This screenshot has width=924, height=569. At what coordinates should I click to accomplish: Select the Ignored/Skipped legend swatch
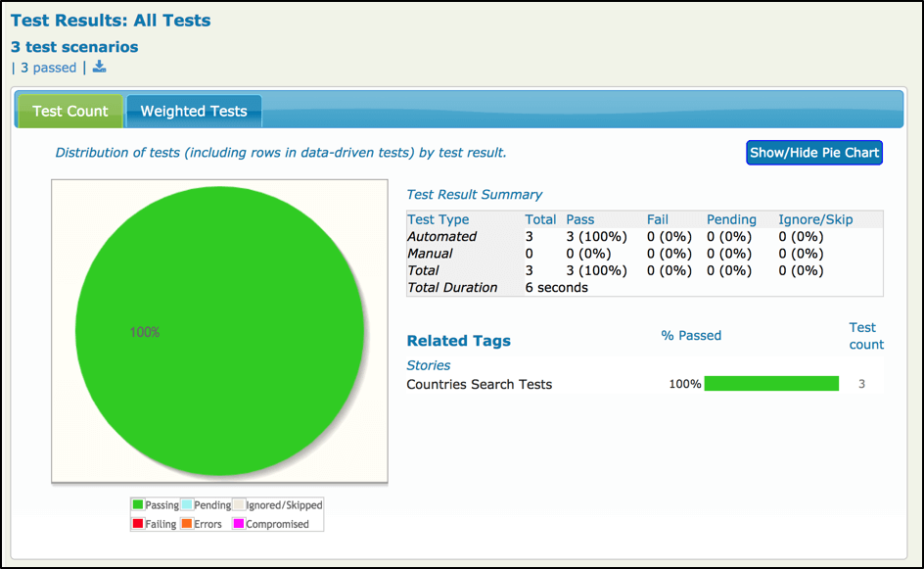pyautogui.click(x=240, y=504)
